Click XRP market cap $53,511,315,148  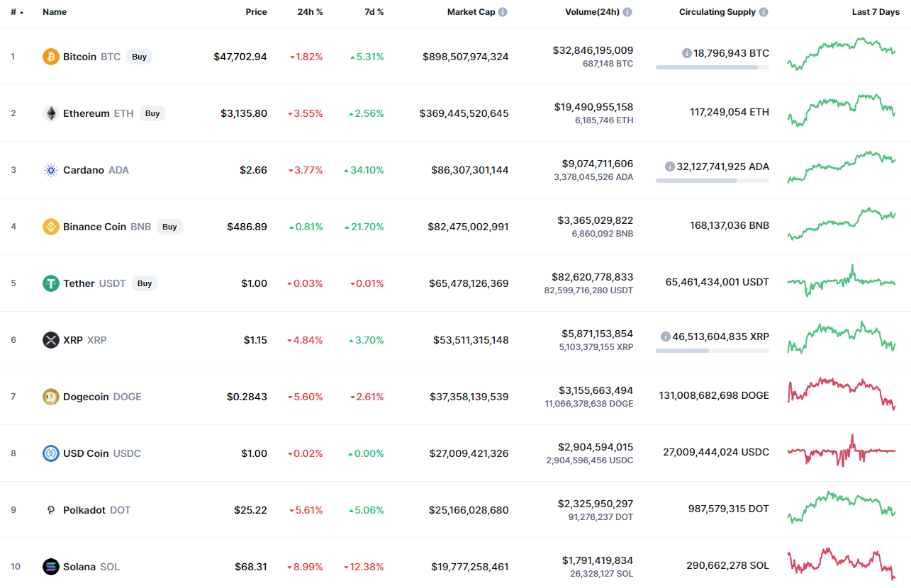(x=471, y=340)
